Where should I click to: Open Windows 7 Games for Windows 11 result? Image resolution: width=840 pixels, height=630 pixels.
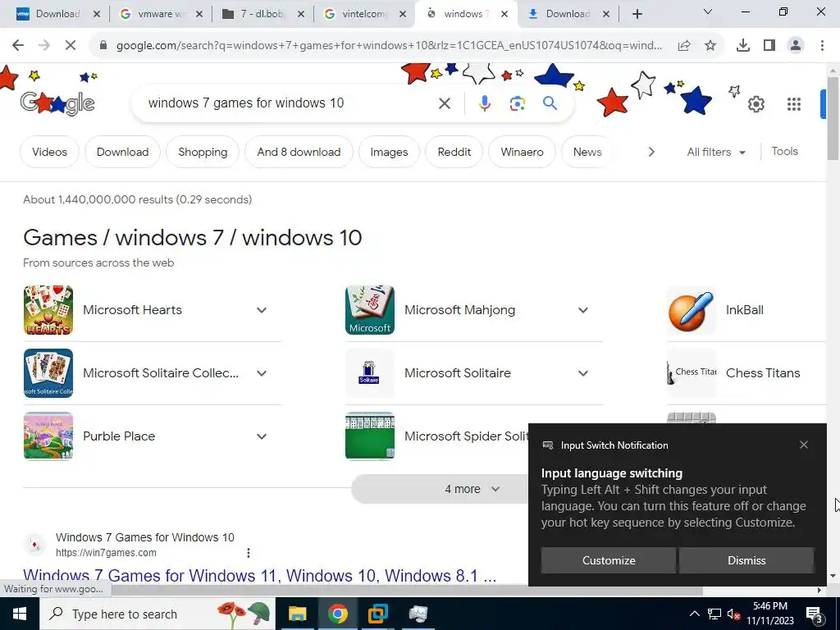point(259,575)
